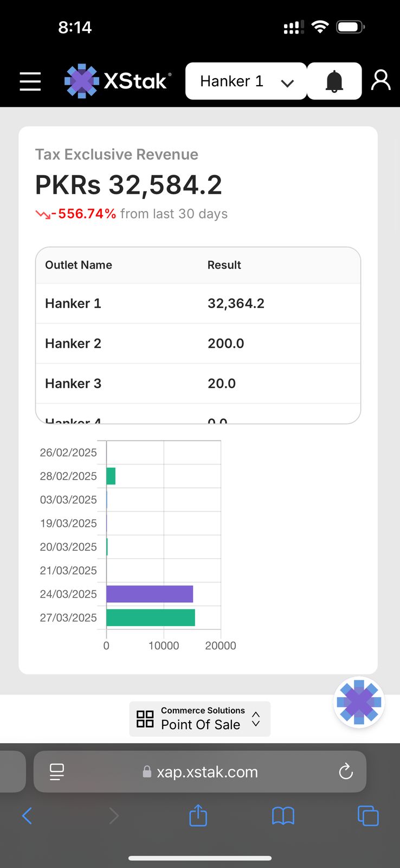Select the Hanker 1 table row
The image size is (400, 868).
(198, 303)
